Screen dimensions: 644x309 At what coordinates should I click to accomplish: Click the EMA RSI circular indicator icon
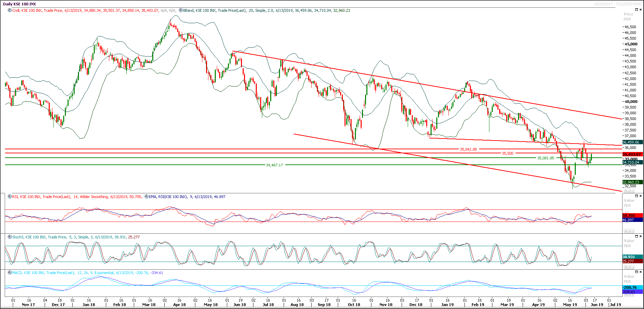click(x=146, y=197)
